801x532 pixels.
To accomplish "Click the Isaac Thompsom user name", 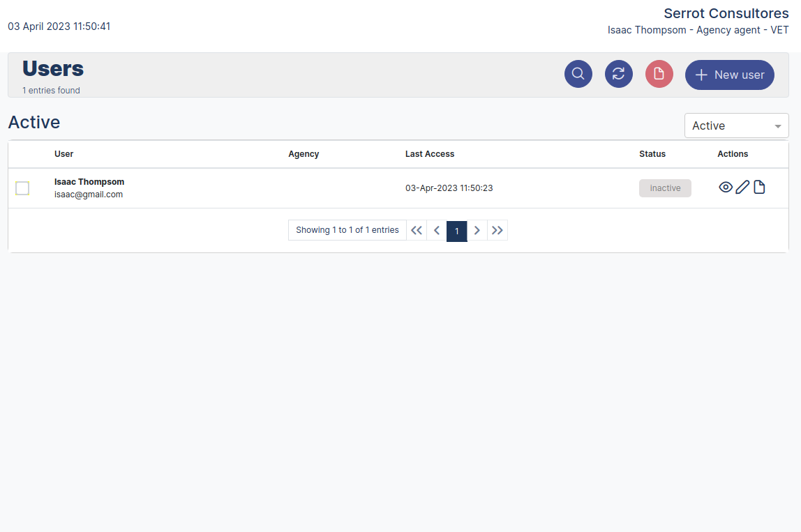I will tap(89, 182).
